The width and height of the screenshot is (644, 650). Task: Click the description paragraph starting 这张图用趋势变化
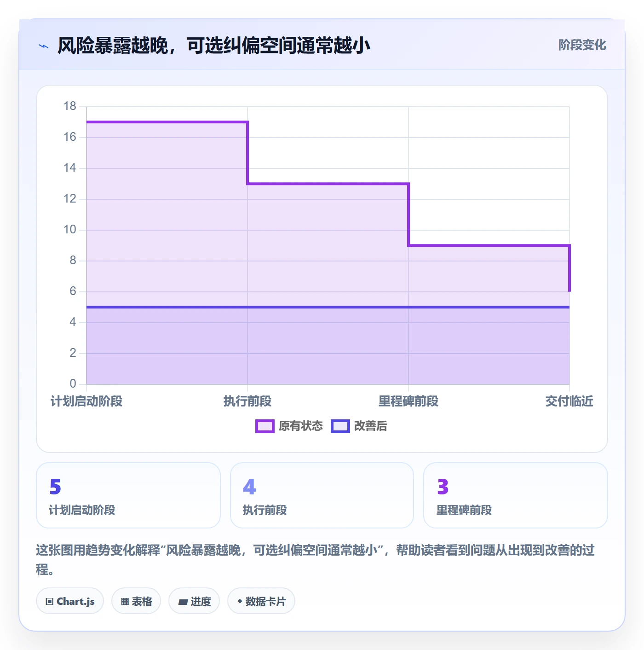[316, 560]
